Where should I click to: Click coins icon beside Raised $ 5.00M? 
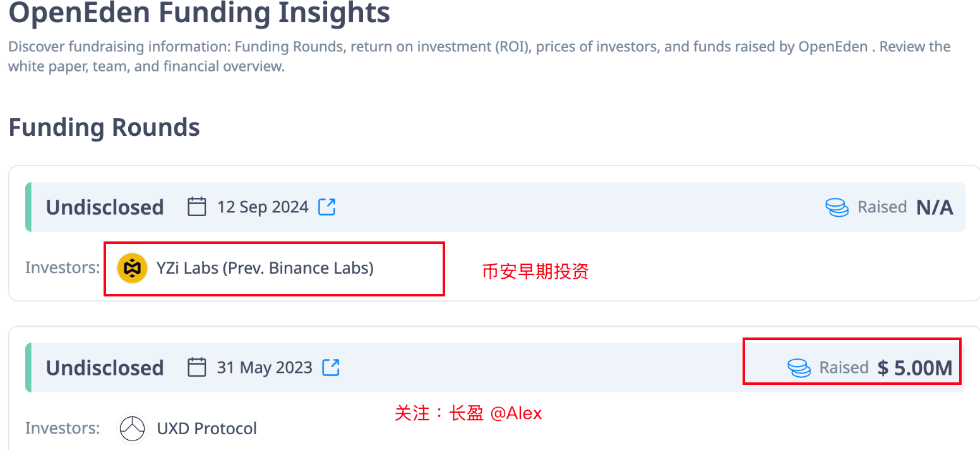tap(799, 368)
